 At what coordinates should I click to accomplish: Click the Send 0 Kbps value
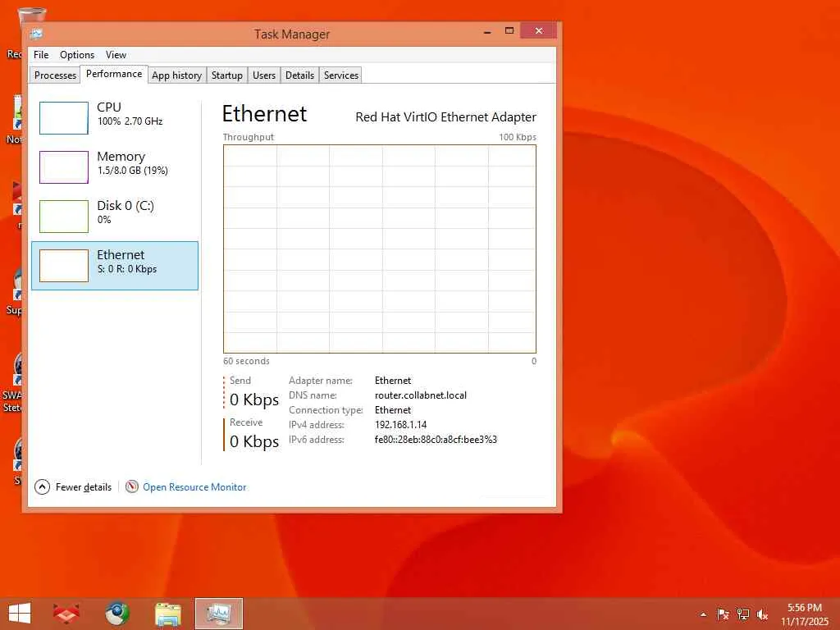(x=254, y=399)
